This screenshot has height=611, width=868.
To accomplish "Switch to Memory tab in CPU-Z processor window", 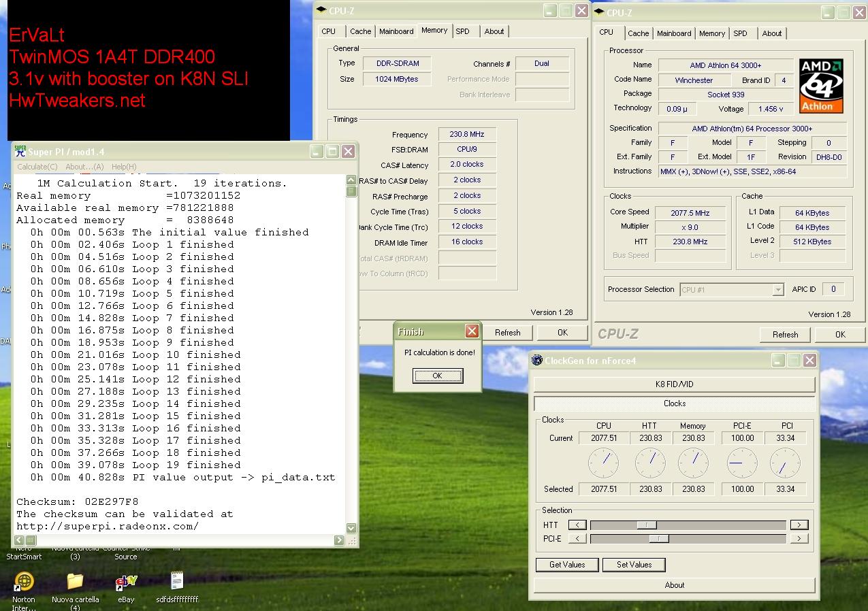I will coord(712,33).
